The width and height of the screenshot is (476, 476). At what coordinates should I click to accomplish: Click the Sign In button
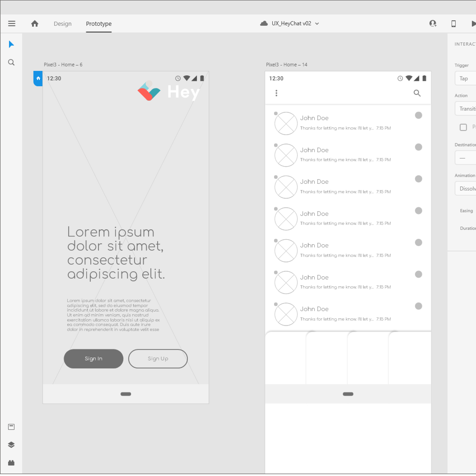[x=93, y=358]
